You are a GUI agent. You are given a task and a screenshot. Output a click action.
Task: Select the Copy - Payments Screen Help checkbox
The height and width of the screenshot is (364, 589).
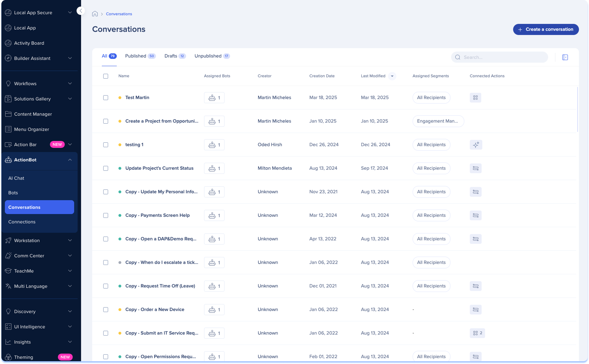(x=106, y=215)
